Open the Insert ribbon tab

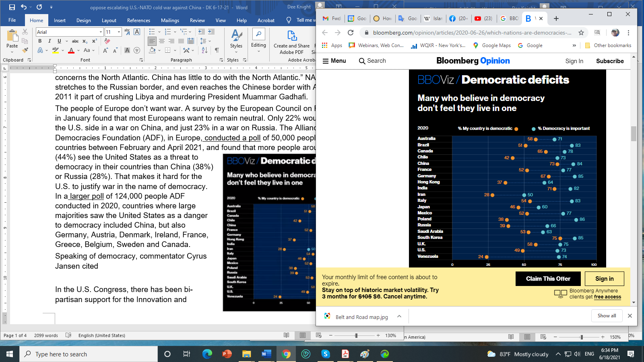[60, 20]
